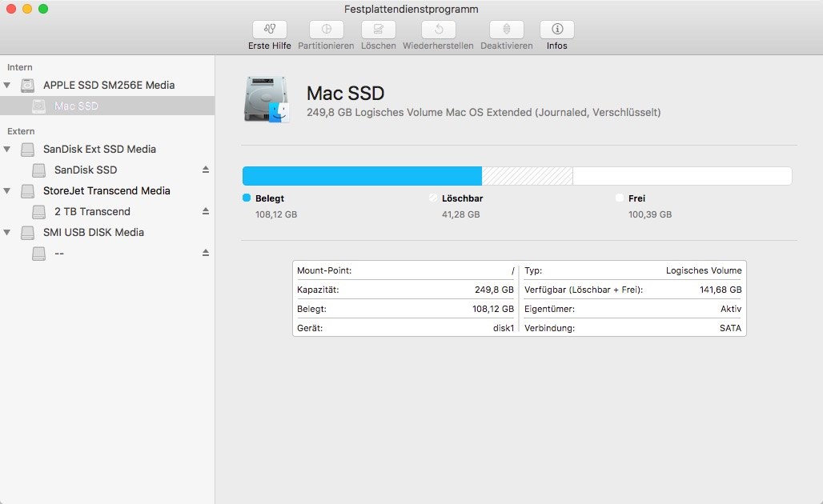This screenshot has width=823, height=504.
Task: Eject the 2 TB Transcend volume
Action: pyautogui.click(x=206, y=211)
